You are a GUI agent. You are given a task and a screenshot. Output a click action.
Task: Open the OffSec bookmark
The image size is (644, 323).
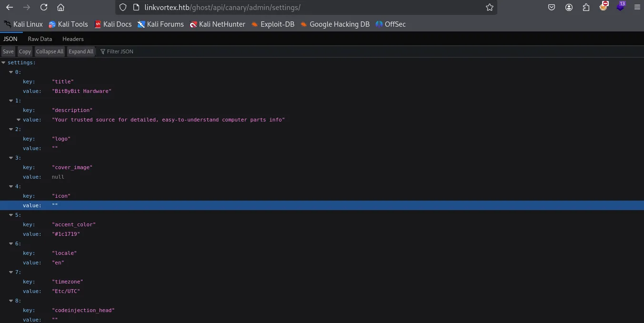coord(391,24)
